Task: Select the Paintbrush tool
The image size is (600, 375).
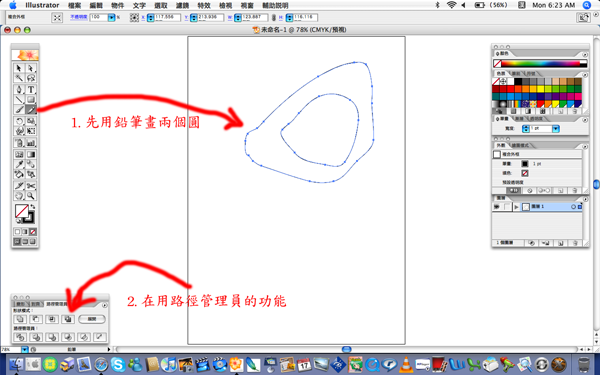Action: pos(19,110)
